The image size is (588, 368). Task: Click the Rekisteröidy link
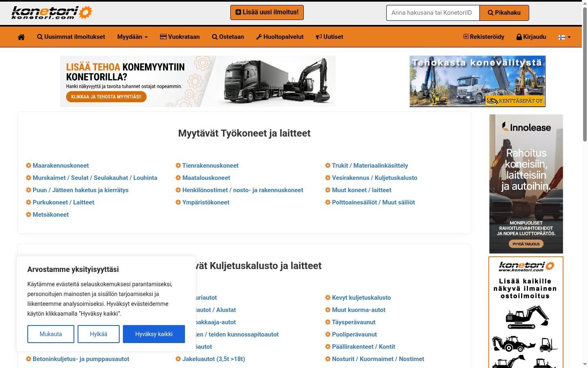pyautogui.click(x=483, y=37)
